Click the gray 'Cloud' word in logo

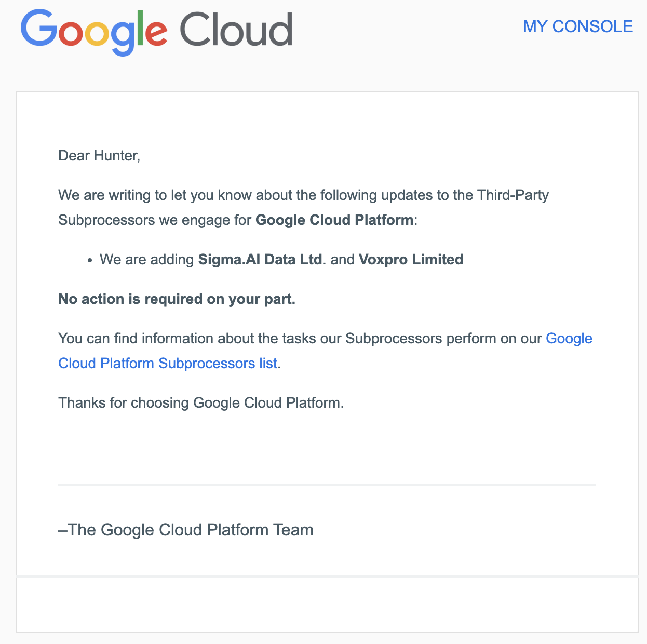pyautogui.click(x=236, y=29)
